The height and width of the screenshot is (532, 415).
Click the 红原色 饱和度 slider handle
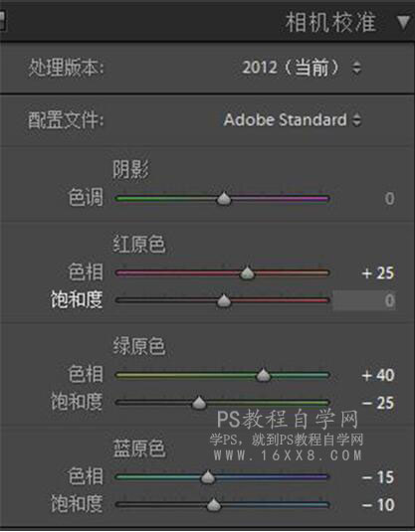coord(224,300)
